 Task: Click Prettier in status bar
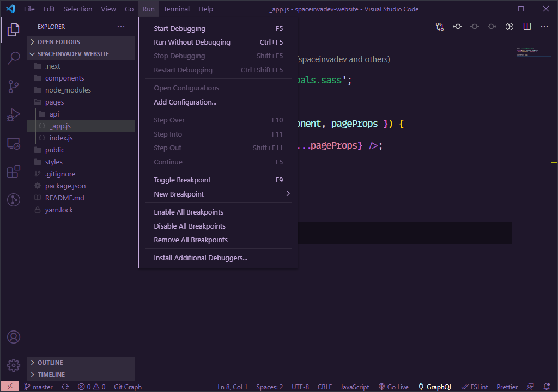(507, 387)
